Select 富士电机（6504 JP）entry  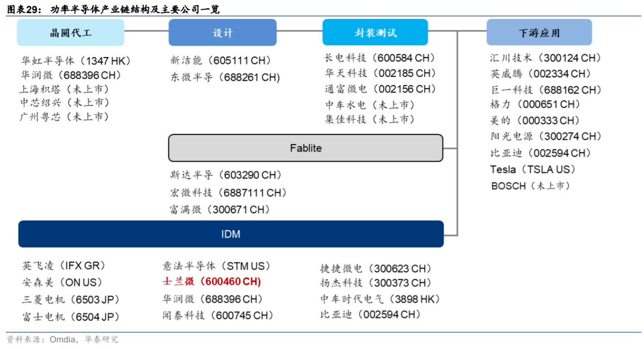71,317
